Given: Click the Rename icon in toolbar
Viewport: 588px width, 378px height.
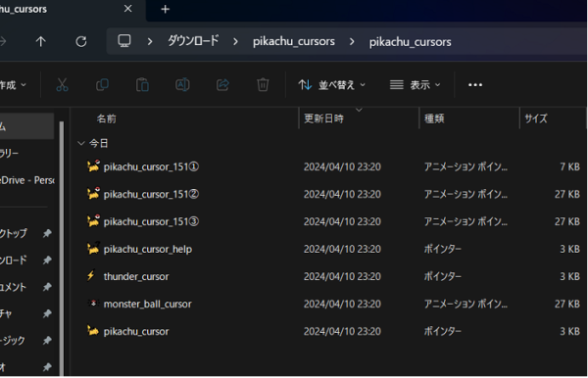Looking at the screenshot, I should [182, 84].
